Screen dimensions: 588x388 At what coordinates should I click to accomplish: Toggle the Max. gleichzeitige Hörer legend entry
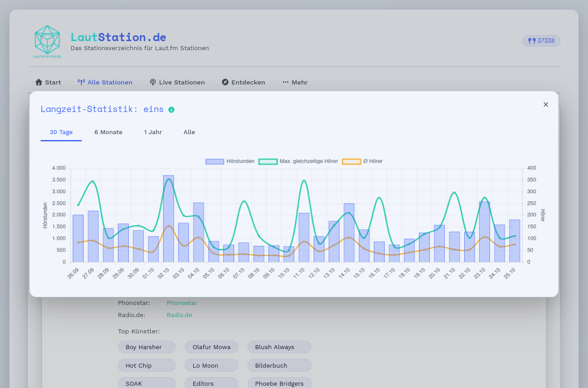[298, 161]
